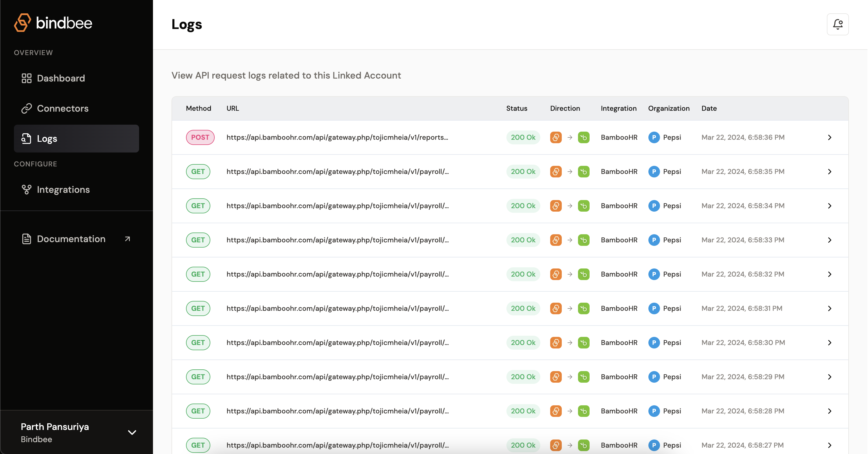Click the 200 Ok status in the 6:58:32 PM row
868x454 pixels.
point(523,274)
